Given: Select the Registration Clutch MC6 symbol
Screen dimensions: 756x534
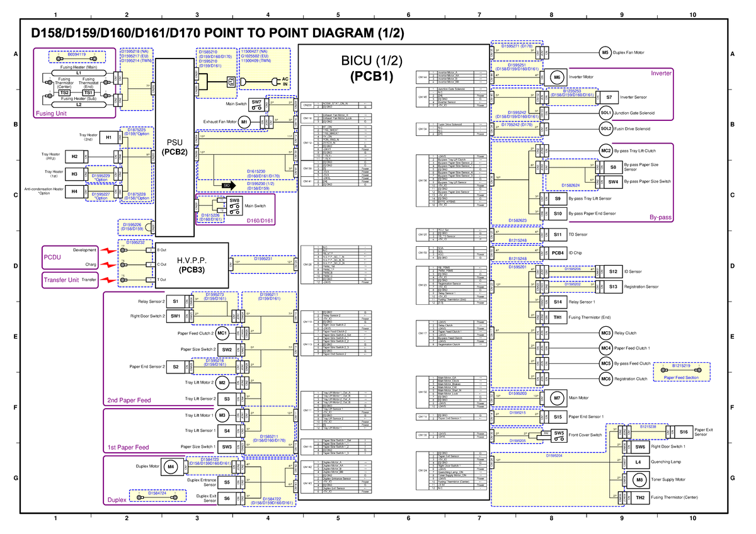Looking at the screenshot, I should 605,378.
